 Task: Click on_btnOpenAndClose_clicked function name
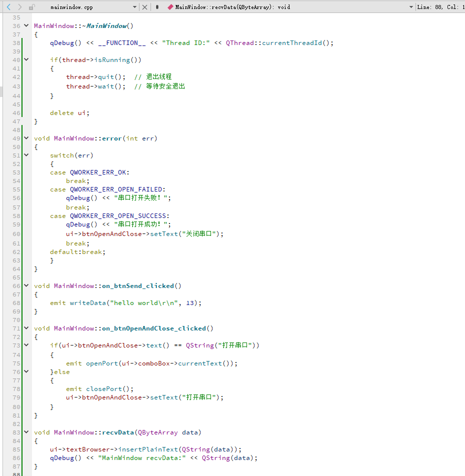click(154, 328)
